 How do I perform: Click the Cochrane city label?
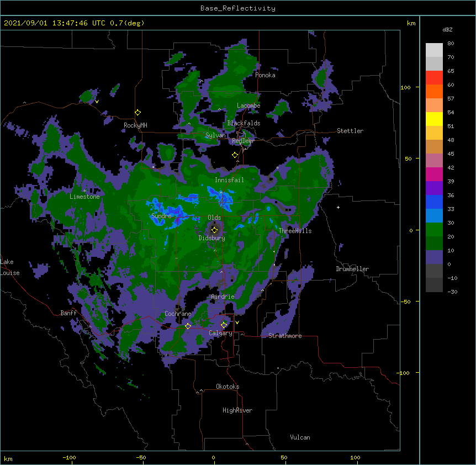pos(178,314)
